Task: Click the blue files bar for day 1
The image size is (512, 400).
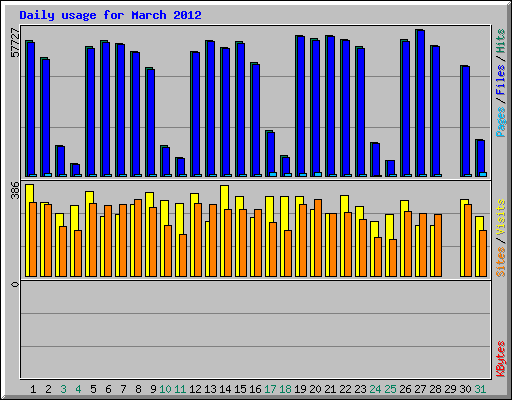Action: click(31, 109)
